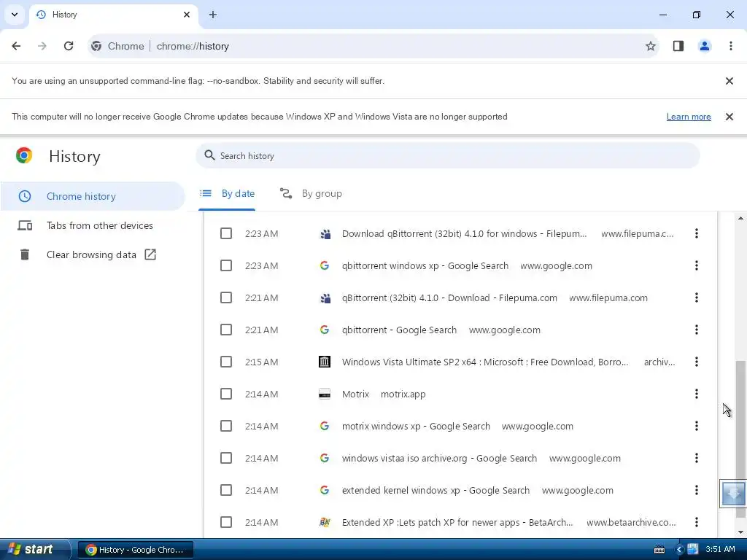Click the scrollbar up arrow

[740, 218]
